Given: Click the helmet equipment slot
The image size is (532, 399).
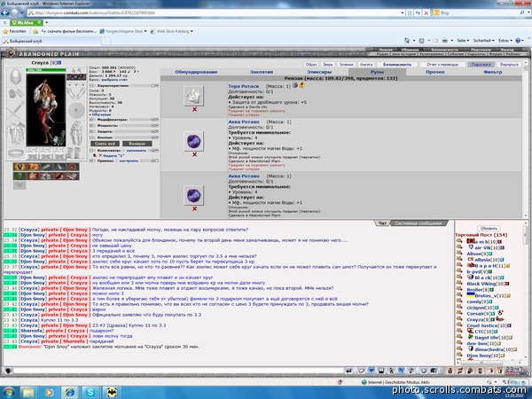Looking at the screenshot, I should pos(16,77).
